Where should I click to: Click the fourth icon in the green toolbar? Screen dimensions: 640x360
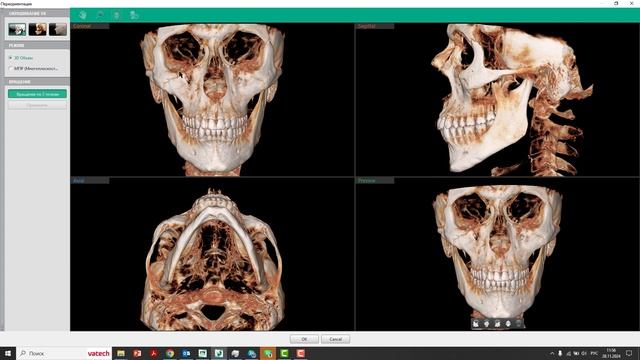pyautogui.click(x=134, y=16)
